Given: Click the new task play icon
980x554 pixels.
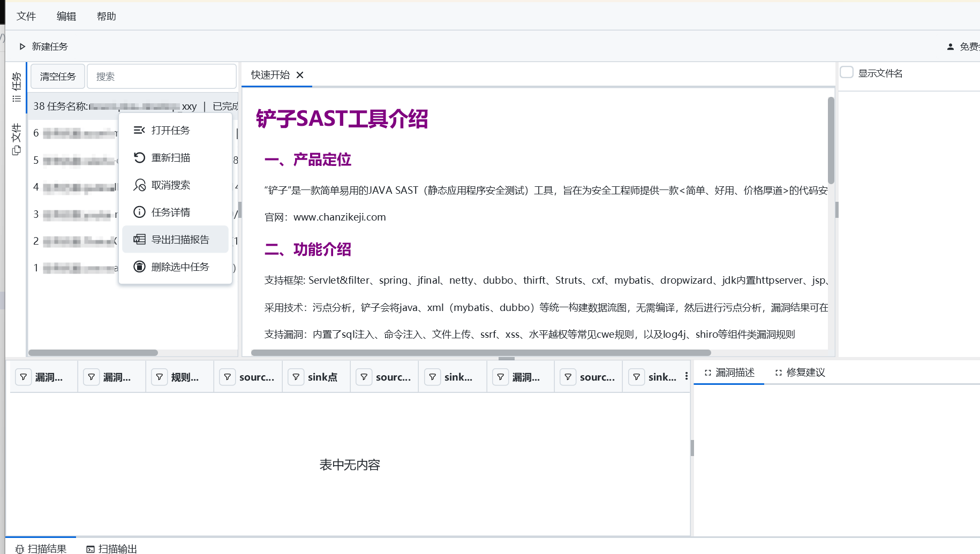Looking at the screenshot, I should (22, 47).
